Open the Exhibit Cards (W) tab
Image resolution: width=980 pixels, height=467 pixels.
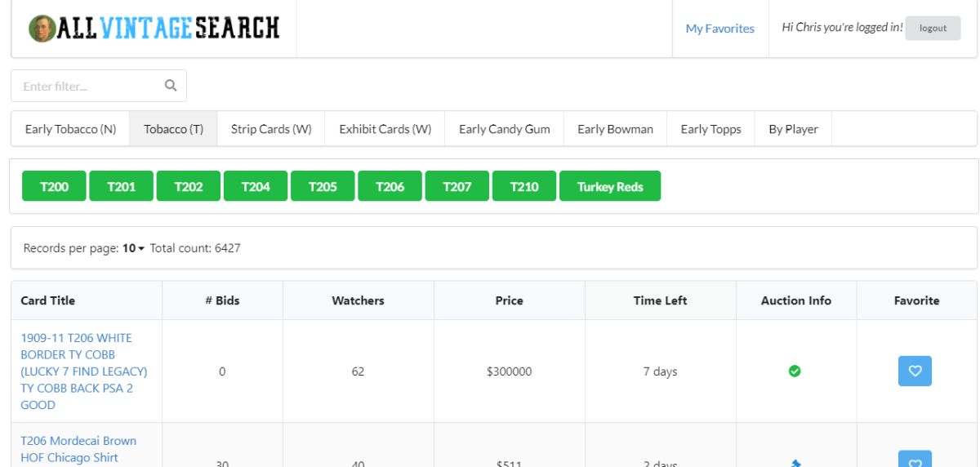click(x=385, y=129)
